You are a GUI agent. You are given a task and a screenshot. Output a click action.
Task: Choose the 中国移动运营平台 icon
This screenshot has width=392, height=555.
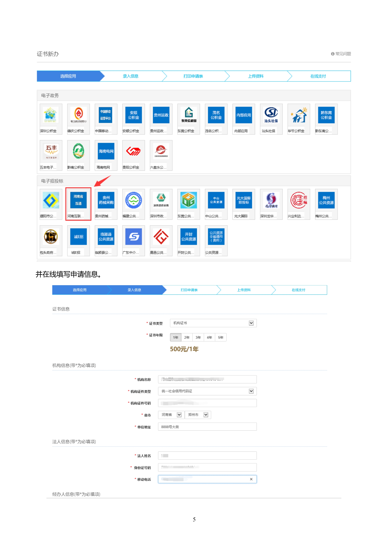106,119
